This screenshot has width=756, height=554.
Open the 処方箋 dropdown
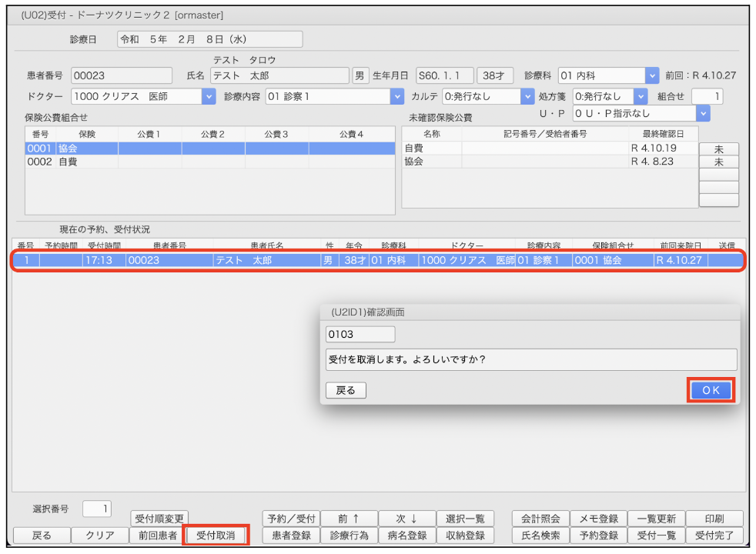coord(641,96)
